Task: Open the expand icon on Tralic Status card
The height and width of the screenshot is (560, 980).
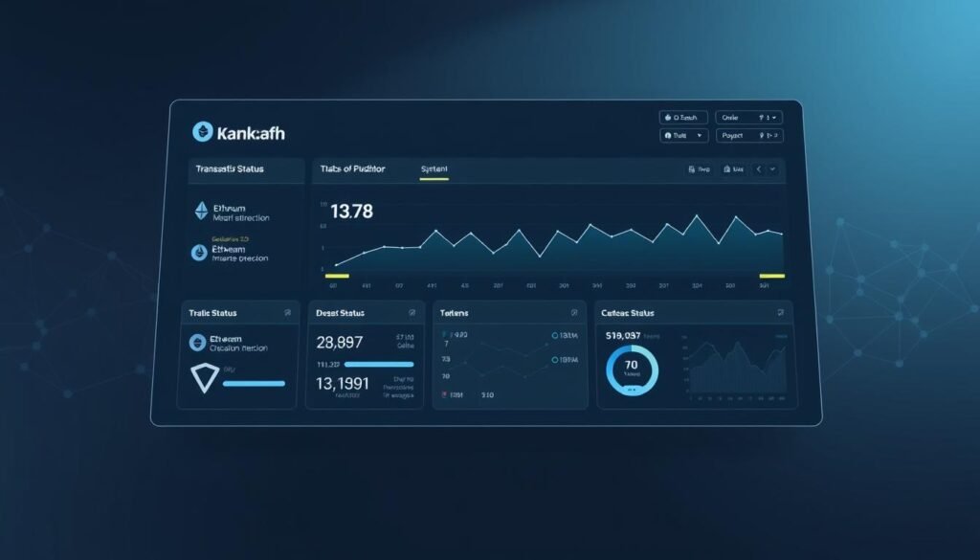Action: click(287, 313)
